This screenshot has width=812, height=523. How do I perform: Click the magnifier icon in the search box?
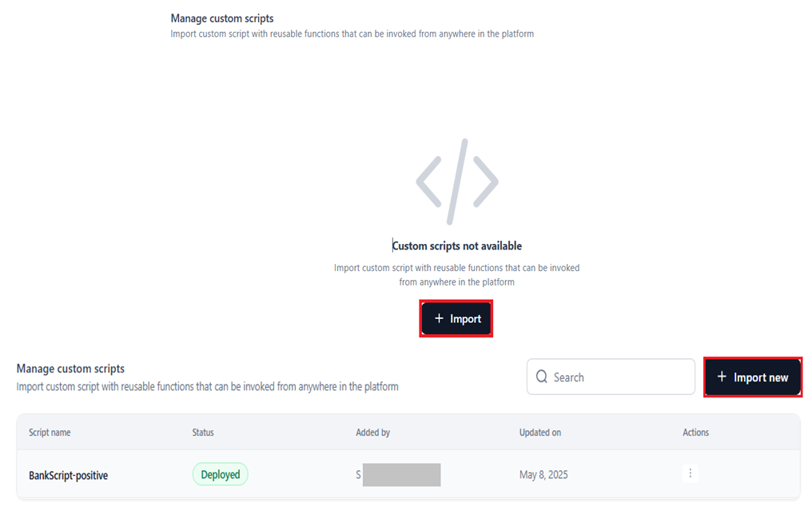click(x=542, y=377)
